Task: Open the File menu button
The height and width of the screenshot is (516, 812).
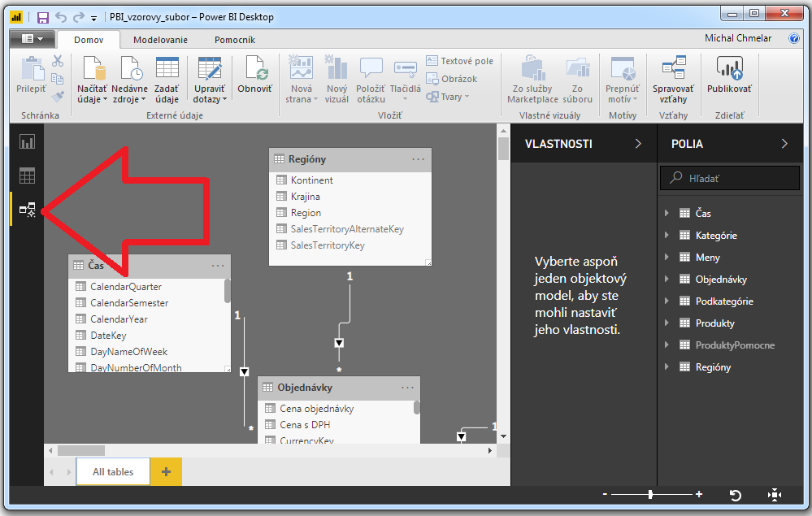Action: 33,39
